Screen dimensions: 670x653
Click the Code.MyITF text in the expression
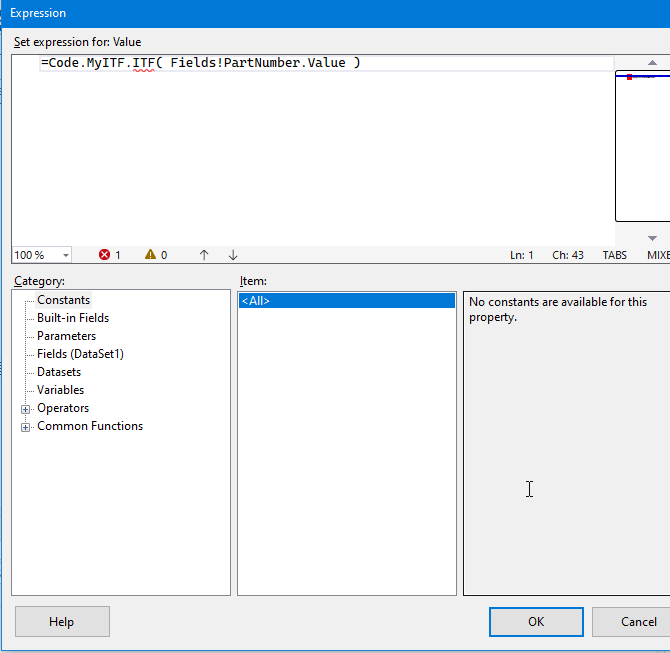pos(87,63)
